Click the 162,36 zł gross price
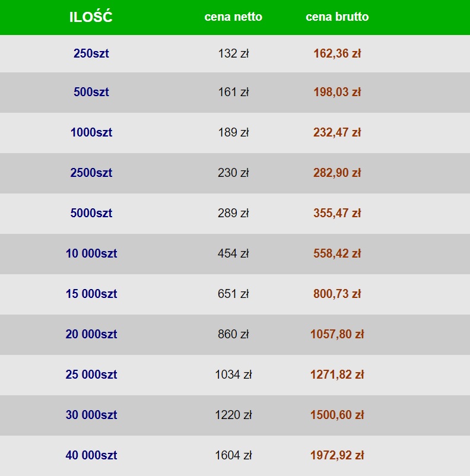Image resolution: width=470 pixels, height=476 pixels. coord(337,53)
